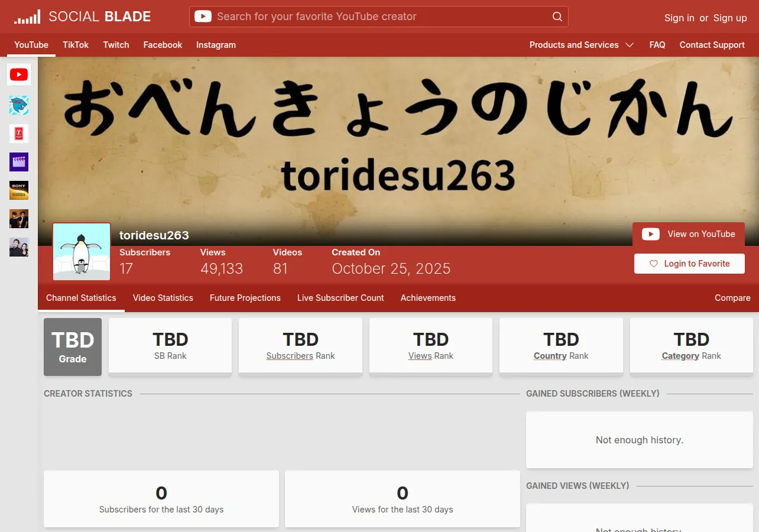Viewport: 759px width, 532px height.
Task: Click the Views for the last 30 days card
Action: [403, 499]
